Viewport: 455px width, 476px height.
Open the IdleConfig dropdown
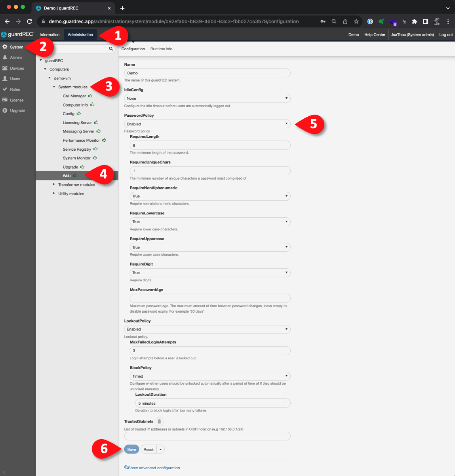(x=207, y=99)
